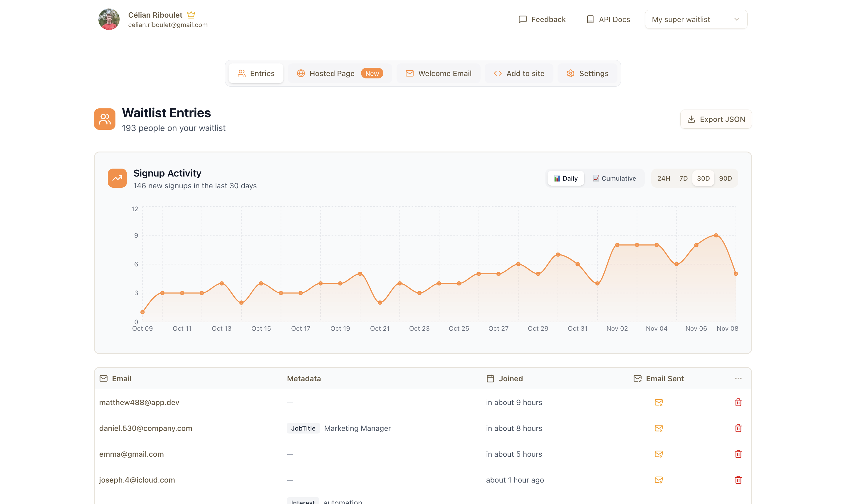Delete the joseph.4@icloud.com entry
The width and height of the screenshot is (846, 504).
click(x=738, y=480)
